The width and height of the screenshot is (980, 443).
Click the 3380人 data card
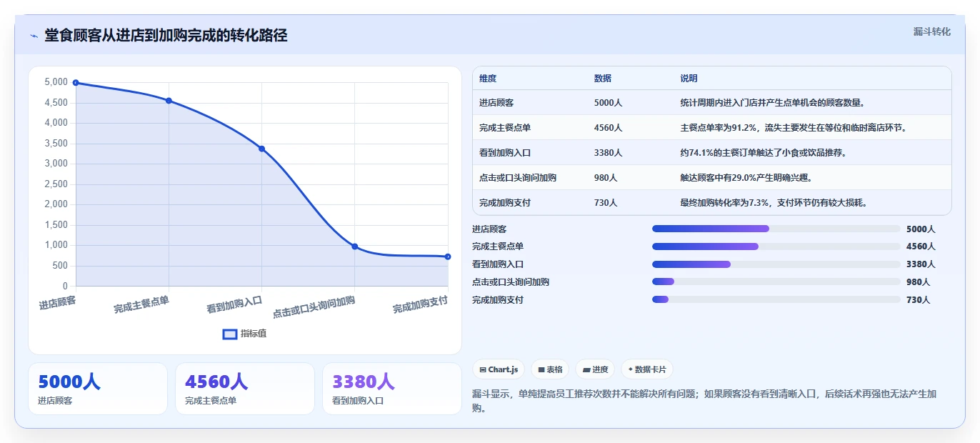click(x=392, y=389)
